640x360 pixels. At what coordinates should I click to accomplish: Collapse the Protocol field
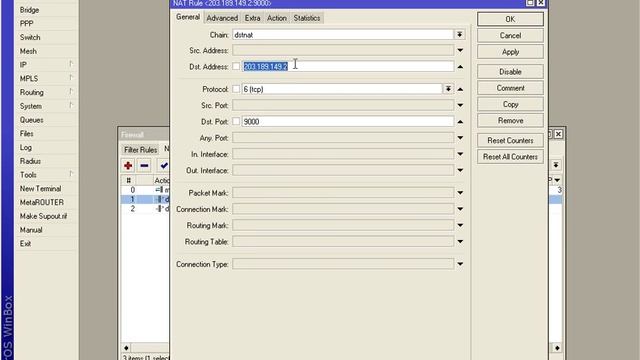(x=460, y=89)
